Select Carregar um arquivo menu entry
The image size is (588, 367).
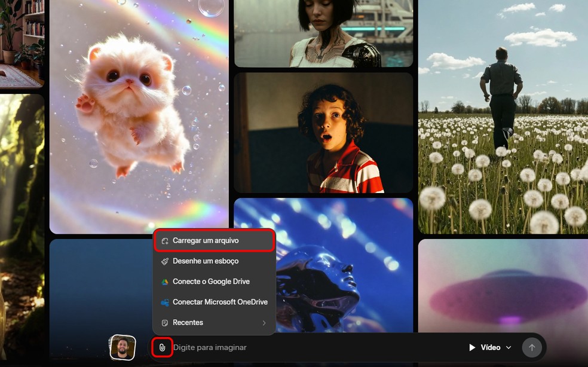[x=214, y=240]
